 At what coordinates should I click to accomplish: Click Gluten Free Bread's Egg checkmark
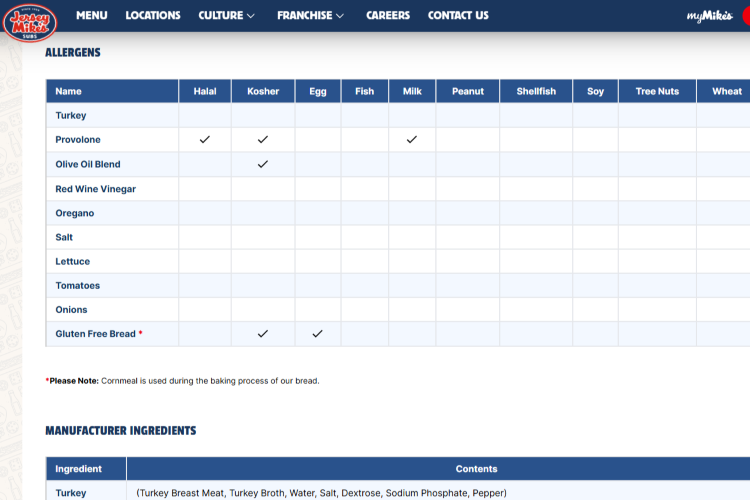coord(318,334)
